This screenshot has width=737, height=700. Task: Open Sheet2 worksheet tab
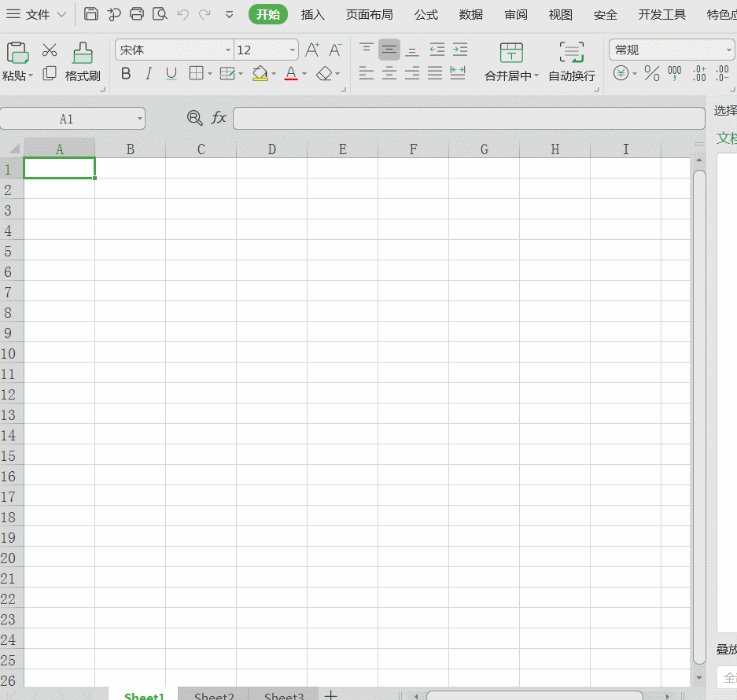[213, 694]
